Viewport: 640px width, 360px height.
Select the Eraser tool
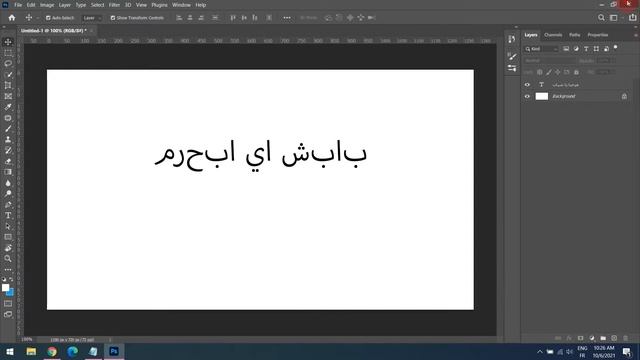pyautogui.click(x=8, y=161)
